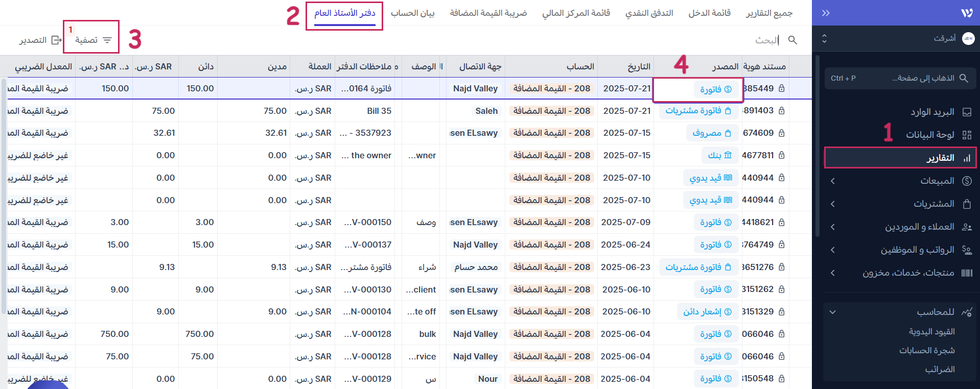Viewport: 980px width, 389px height.
Task: Click the go-to-page quick search box
Action: coord(900,78)
